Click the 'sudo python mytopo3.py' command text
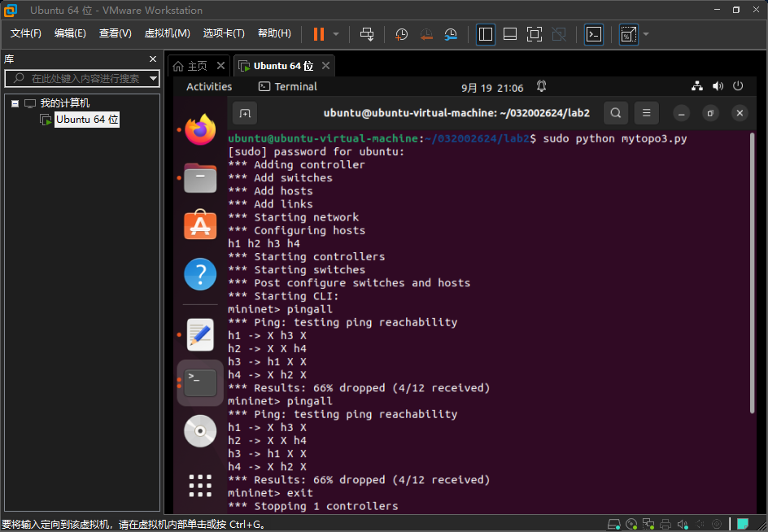Screen dimensions: 768x532 615,138
